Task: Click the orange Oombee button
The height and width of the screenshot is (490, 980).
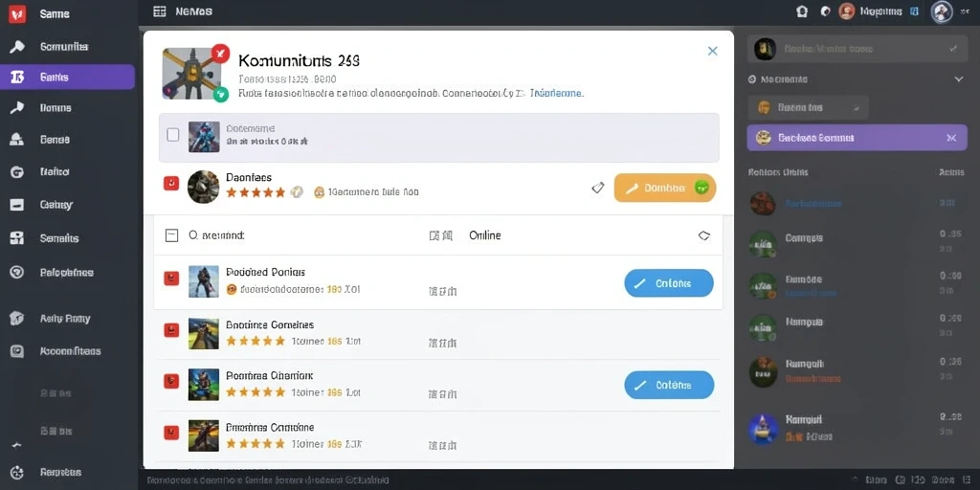Action: [665, 188]
